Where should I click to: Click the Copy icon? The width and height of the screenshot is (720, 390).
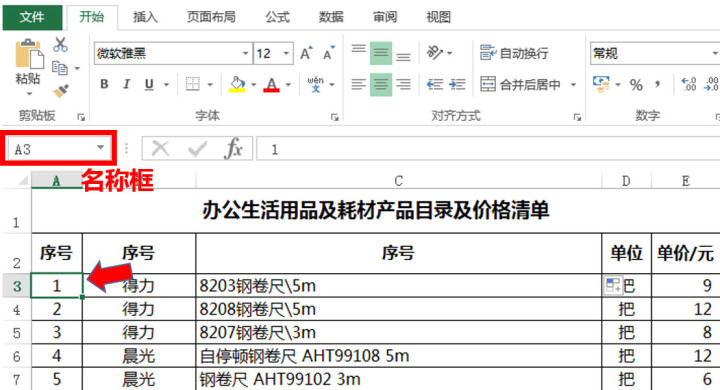60,68
